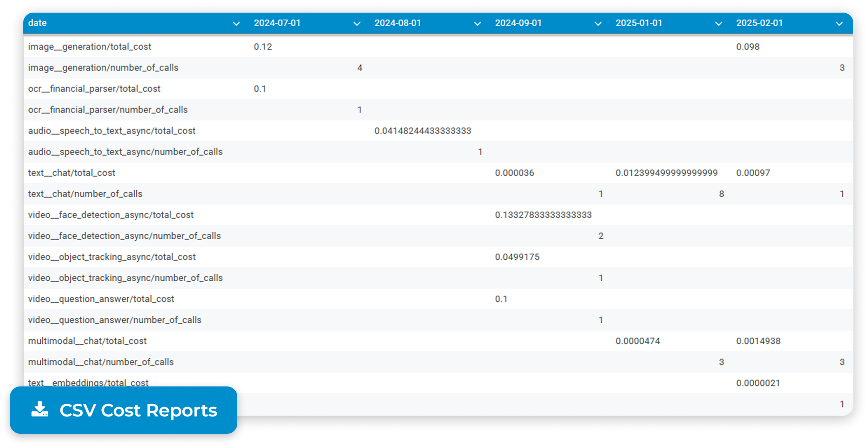Open the 2024-08-01 column dropdown
Image resolution: width=868 pixels, height=446 pixels.
(477, 23)
